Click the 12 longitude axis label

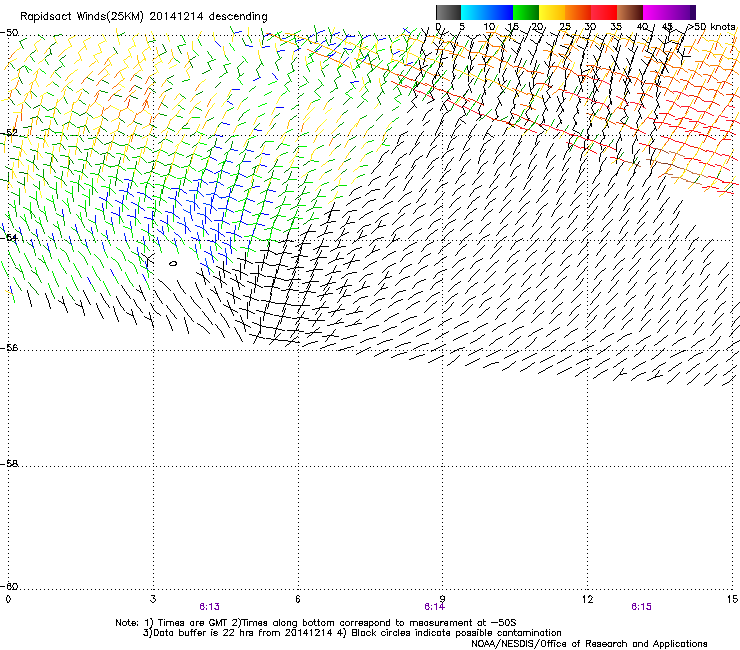coord(587,599)
